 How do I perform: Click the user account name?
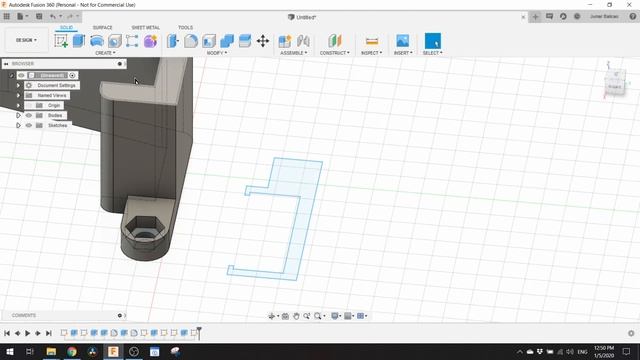coord(604,16)
